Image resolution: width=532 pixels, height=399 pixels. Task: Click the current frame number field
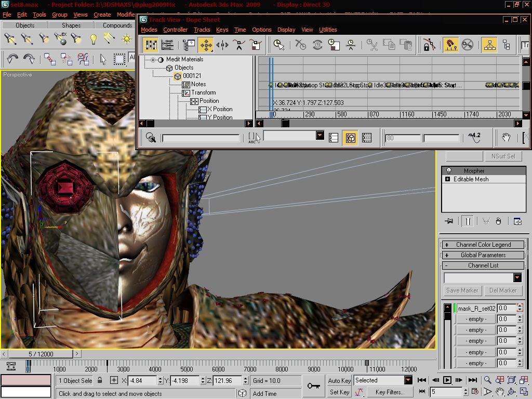(446, 392)
